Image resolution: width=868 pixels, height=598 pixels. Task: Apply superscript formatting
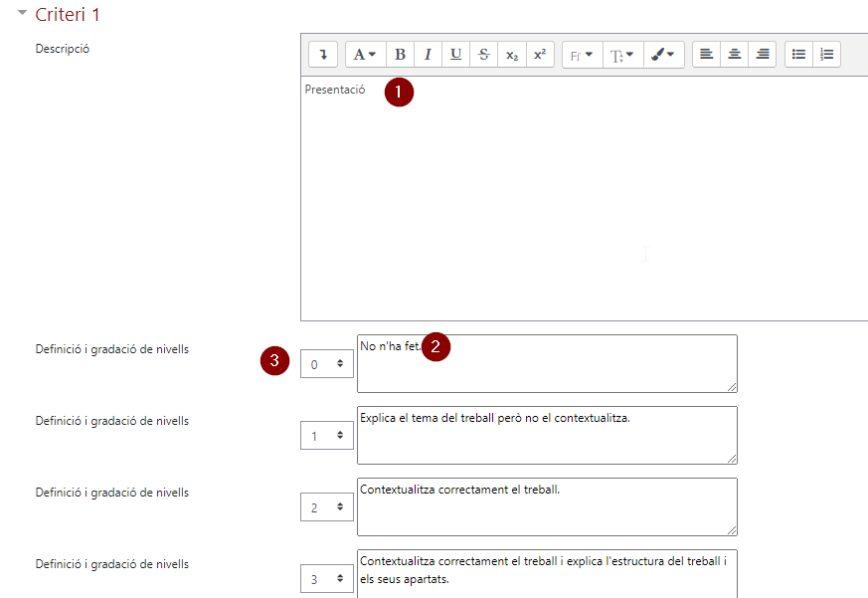click(540, 55)
